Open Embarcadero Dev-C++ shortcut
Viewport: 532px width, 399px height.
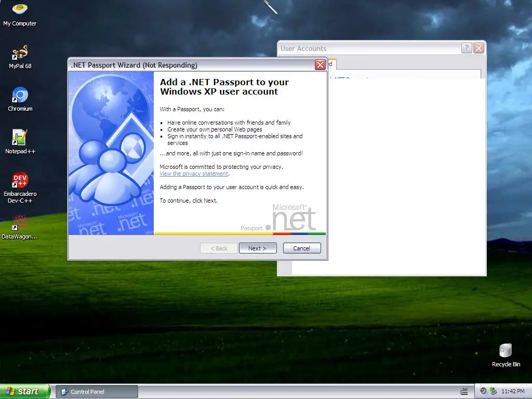[20, 188]
